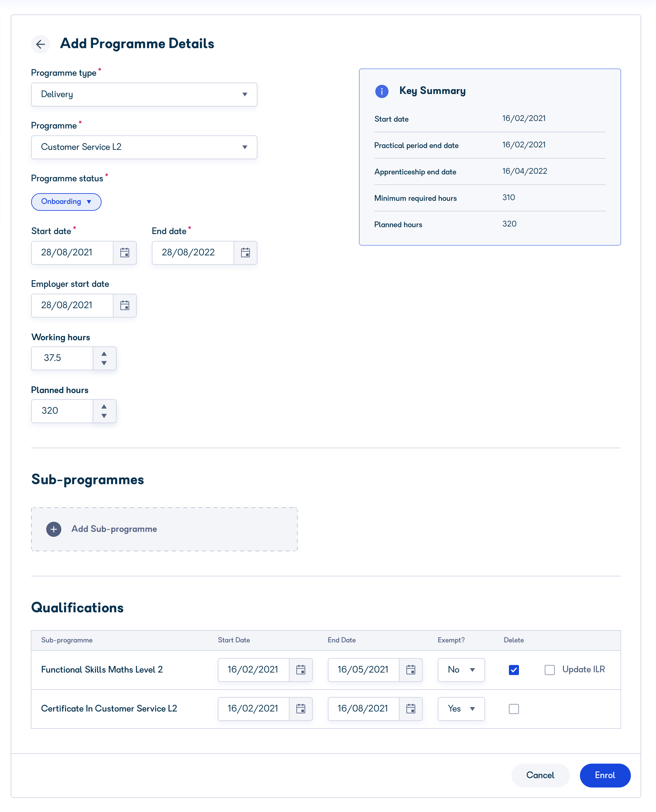
Task: Click the Cancel button
Action: click(540, 775)
